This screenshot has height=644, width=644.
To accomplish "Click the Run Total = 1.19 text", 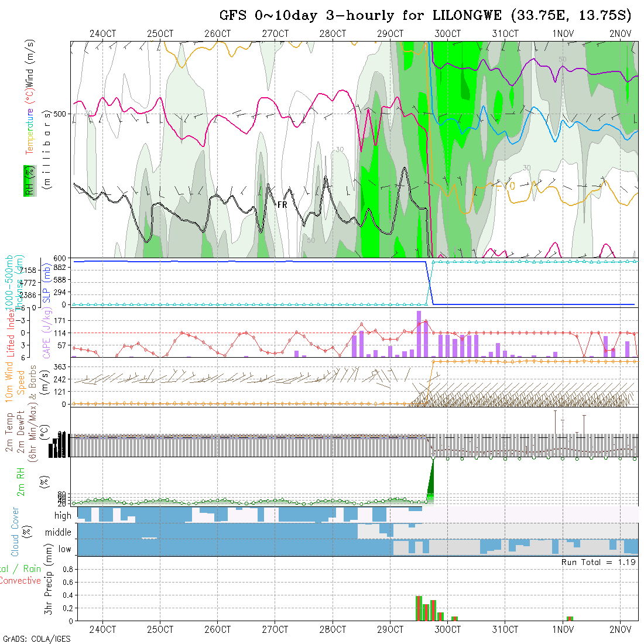I will [598, 562].
